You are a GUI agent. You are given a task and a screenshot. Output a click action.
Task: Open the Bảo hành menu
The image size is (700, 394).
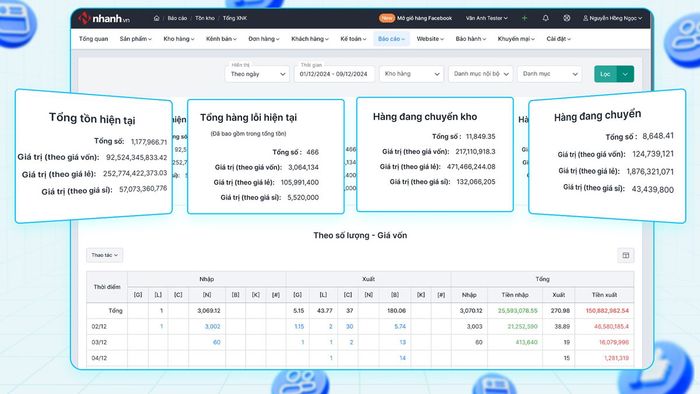(471, 39)
